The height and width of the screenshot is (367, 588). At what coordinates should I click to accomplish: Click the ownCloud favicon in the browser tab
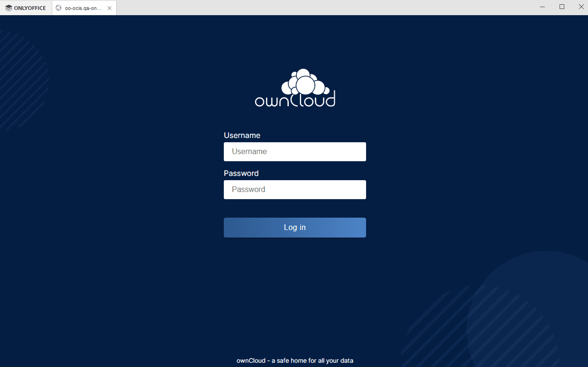(59, 8)
